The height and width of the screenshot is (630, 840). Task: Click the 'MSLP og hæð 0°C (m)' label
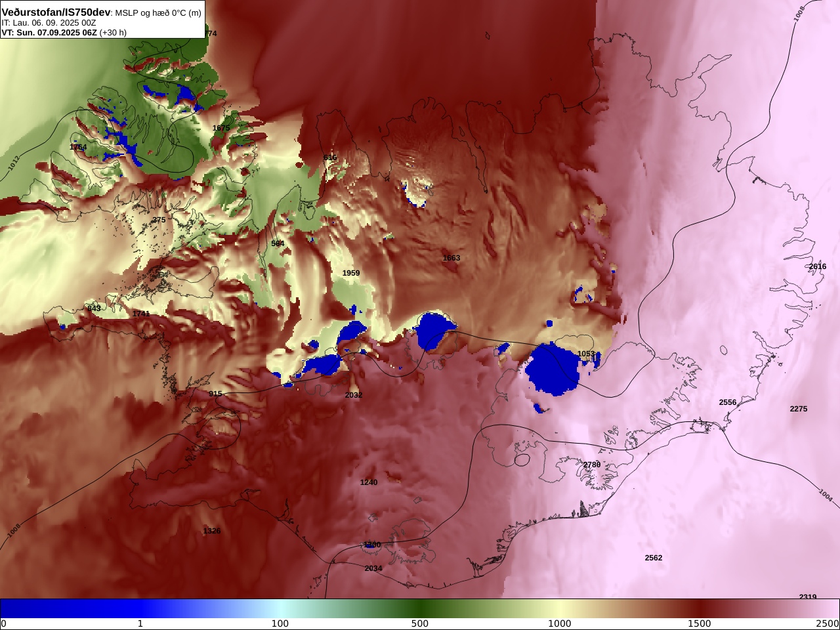(x=158, y=13)
